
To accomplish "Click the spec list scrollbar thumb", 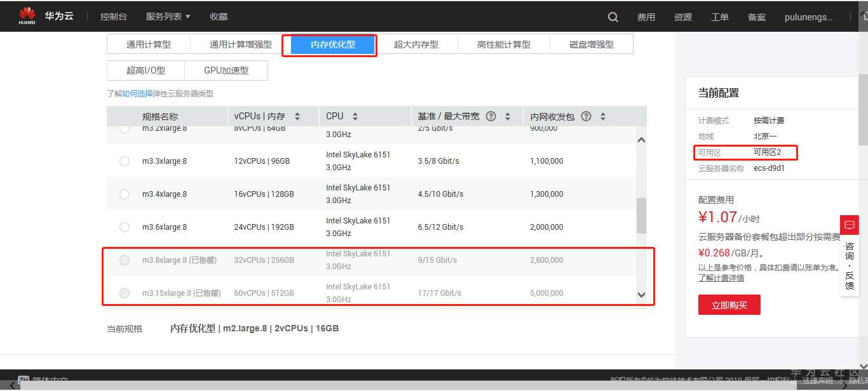I will (641, 215).
